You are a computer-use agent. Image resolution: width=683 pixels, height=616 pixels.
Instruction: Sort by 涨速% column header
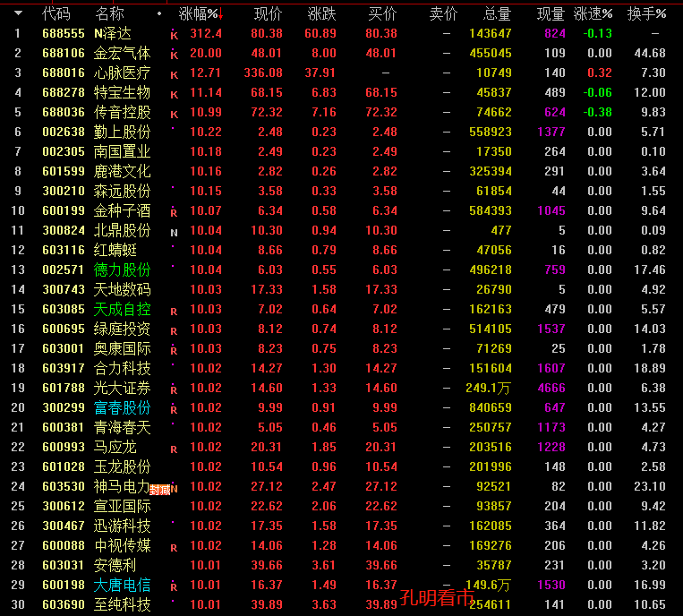pyautogui.click(x=593, y=14)
